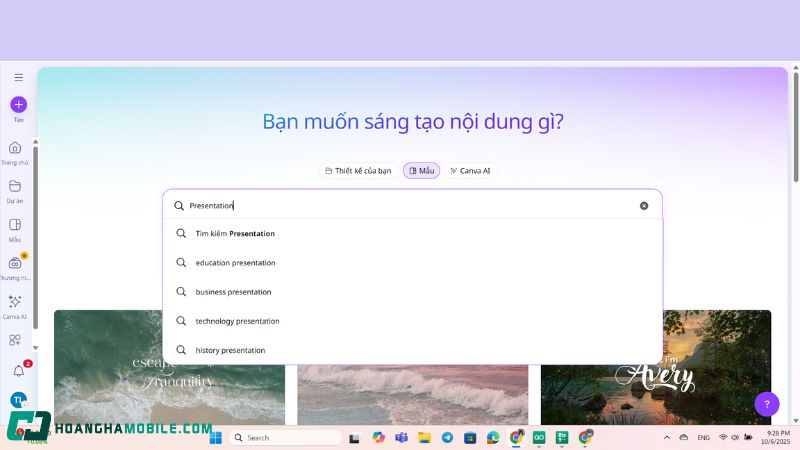Click the page vertical scrollbar thumb
Image resolution: width=800 pixels, height=450 pixels.
click(796, 127)
